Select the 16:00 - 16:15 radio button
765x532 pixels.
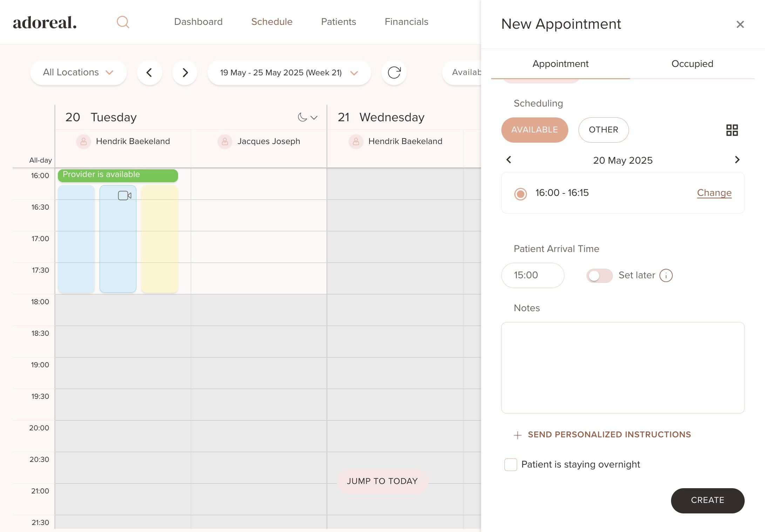520,193
